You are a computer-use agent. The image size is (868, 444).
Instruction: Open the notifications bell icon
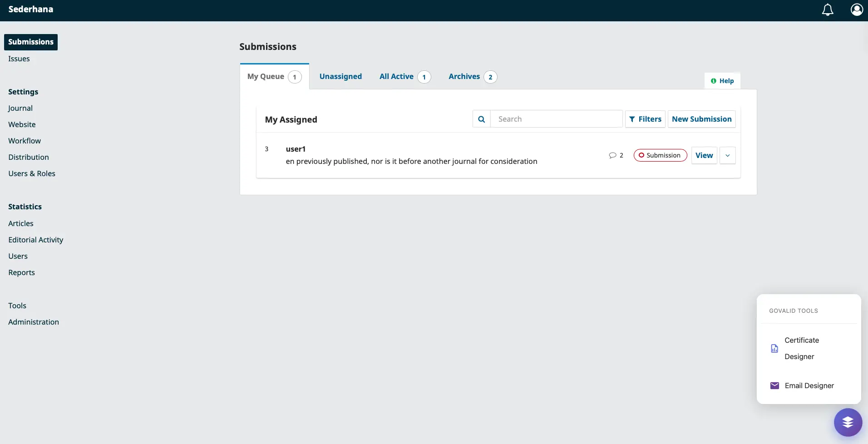point(828,10)
